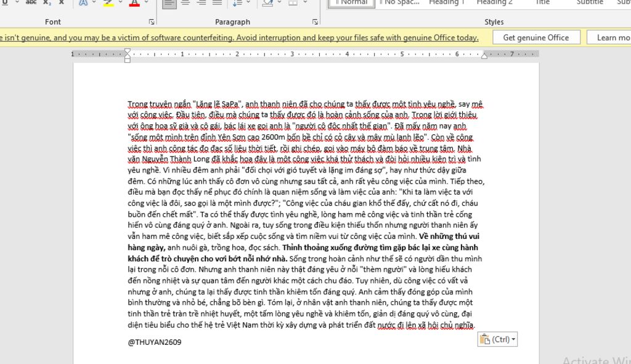This screenshot has width=631, height=364.
Task: Click the Learn more button
Action: (609, 38)
